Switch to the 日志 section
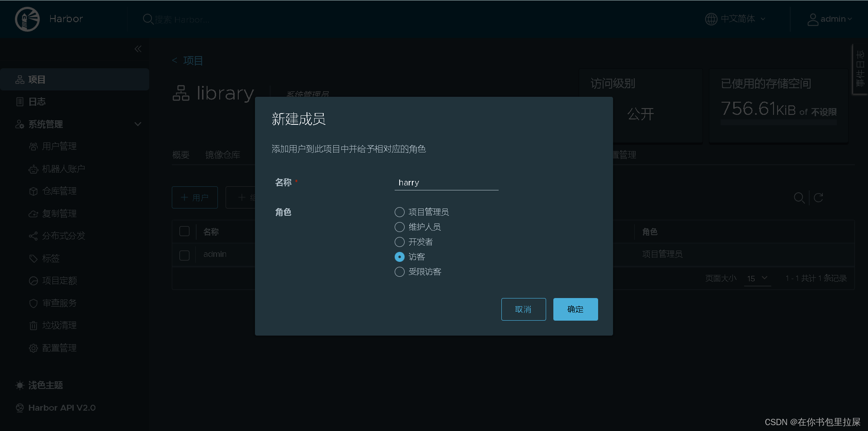This screenshot has width=868, height=431. click(37, 101)
